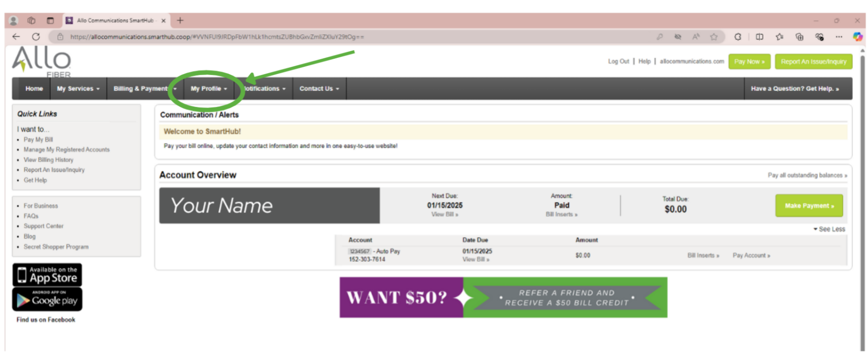Click Bill Inserts under Amount Paid
868x353 pixels.
click(561, 214)
